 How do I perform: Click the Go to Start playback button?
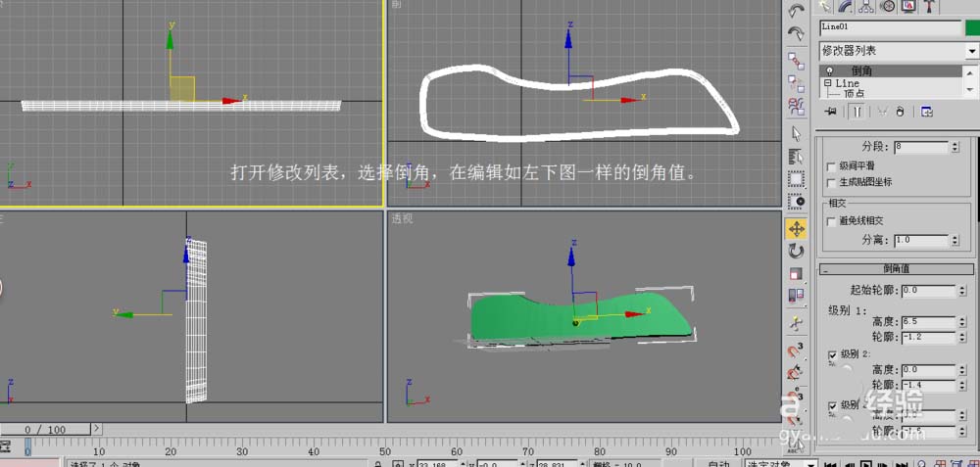point(830,464)
